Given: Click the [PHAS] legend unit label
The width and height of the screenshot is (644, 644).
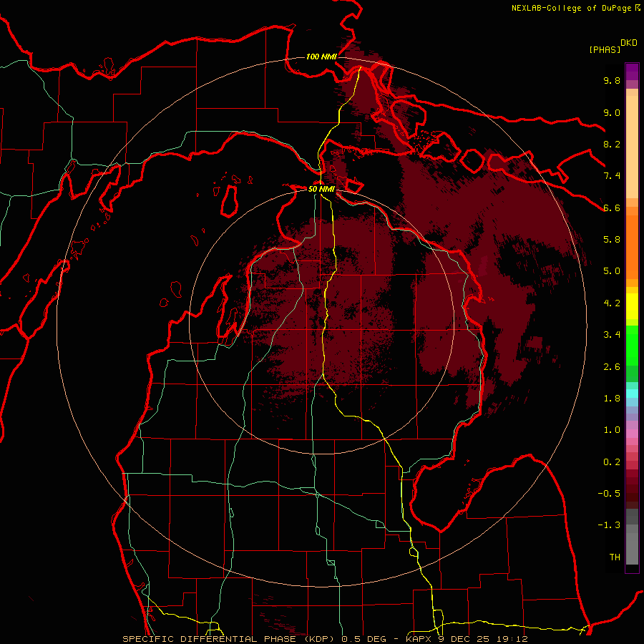Looking at the screenshot, I should (605, 49).
